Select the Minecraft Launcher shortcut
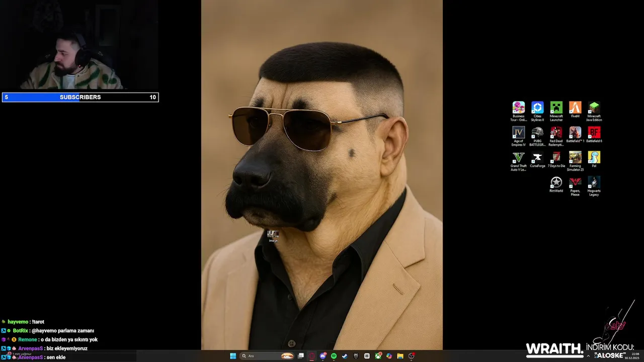The width and height of the screenshot is (644, 362). (x=556, y=111)
